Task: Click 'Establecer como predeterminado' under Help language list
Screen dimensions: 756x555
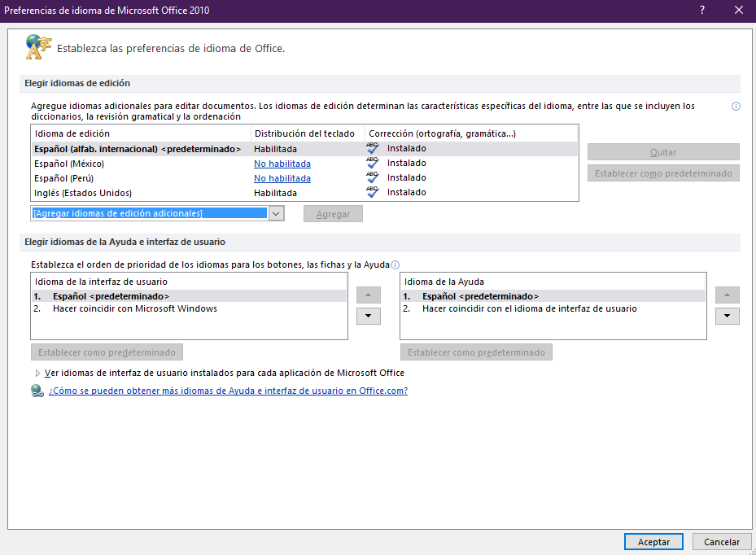Action: point(476,352)
